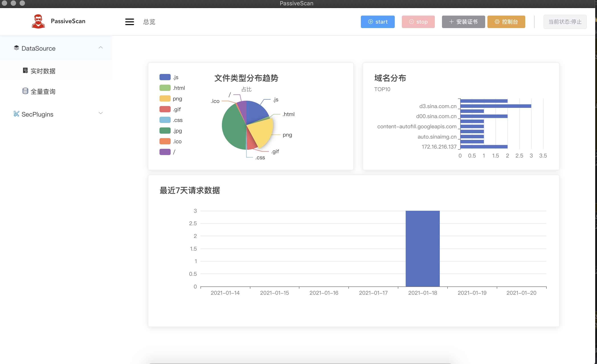Click the DataSource layers icon
The height and width of the screenshot is (364, 597).
(16, 48)
